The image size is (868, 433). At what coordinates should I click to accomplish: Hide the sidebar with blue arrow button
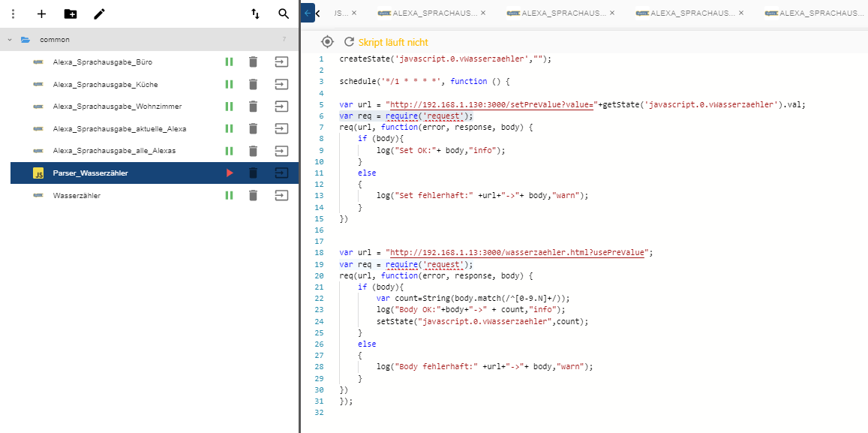tap(308, 13)
